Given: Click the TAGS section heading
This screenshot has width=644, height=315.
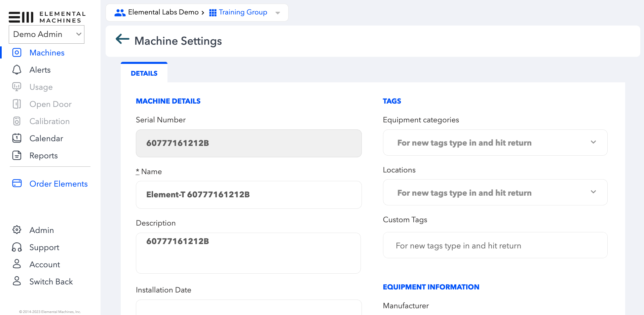Looking at the screenshot, I should [x=392, y=101].
